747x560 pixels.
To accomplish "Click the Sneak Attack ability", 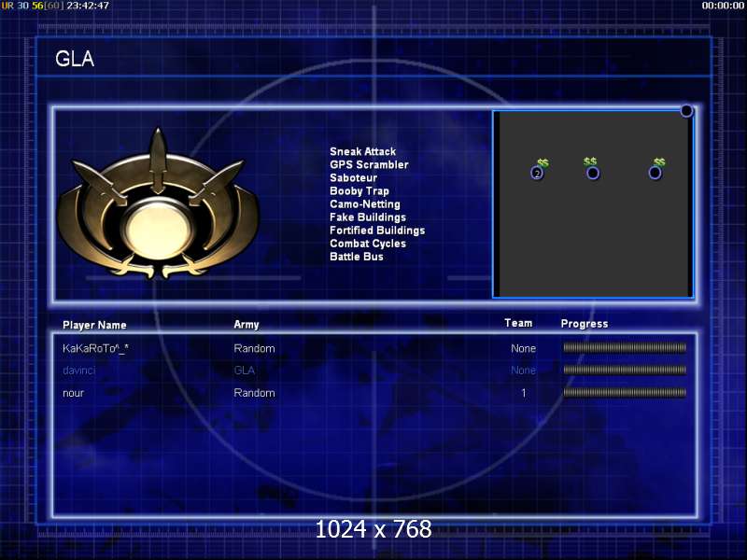I will click(x=362, y=151).
